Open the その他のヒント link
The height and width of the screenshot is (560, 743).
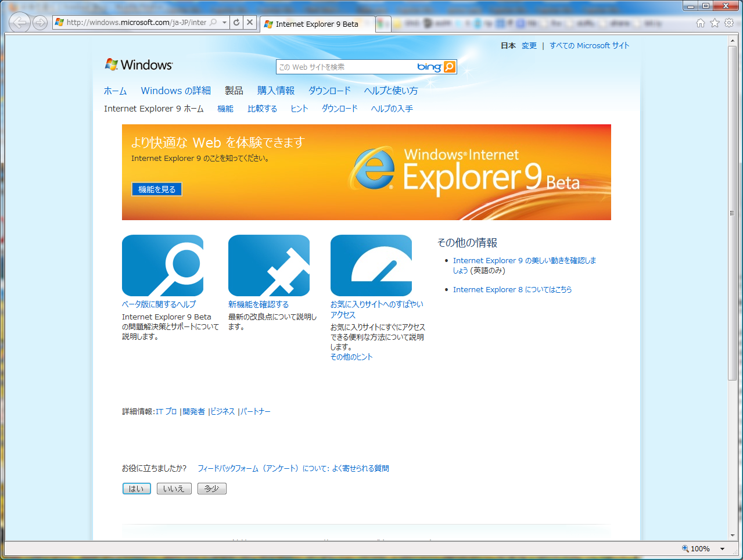coord(351,357)
